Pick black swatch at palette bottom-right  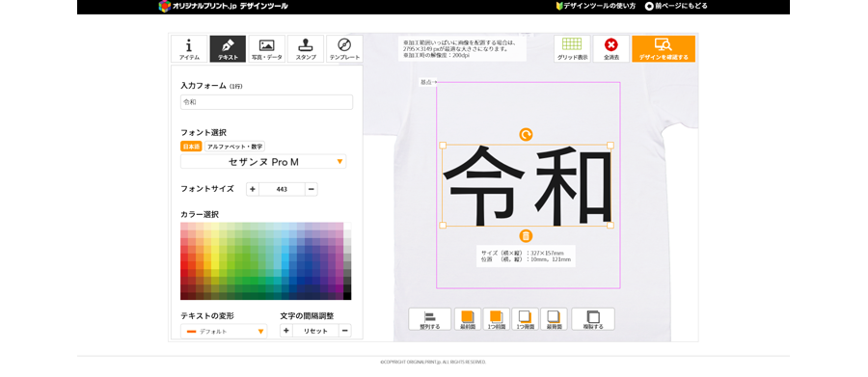pos(347,296)
